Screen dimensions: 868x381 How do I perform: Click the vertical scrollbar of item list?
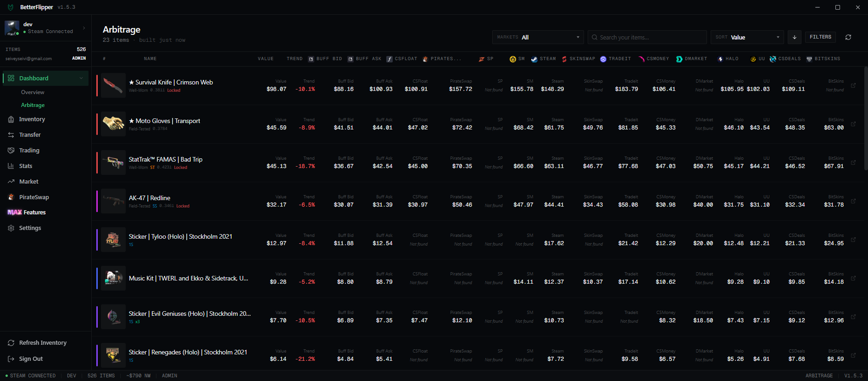pos(866,119)
